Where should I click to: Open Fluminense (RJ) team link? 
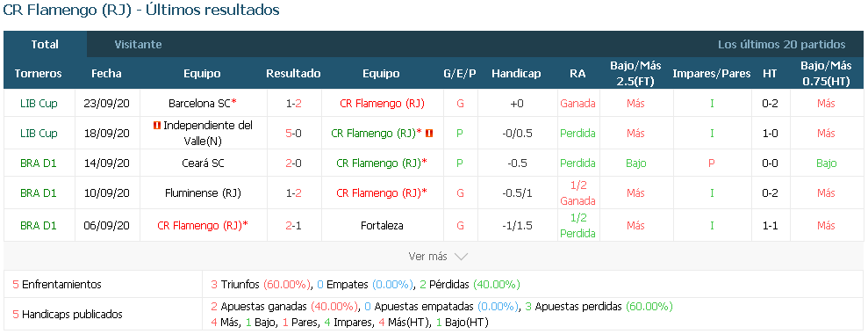tap(202, 193)
